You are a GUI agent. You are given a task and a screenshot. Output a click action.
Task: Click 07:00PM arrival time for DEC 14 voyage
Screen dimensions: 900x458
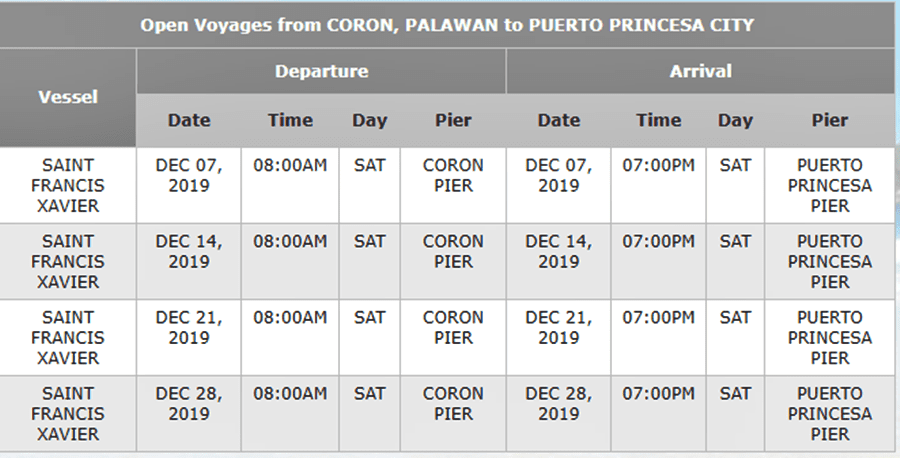point(658,242)
